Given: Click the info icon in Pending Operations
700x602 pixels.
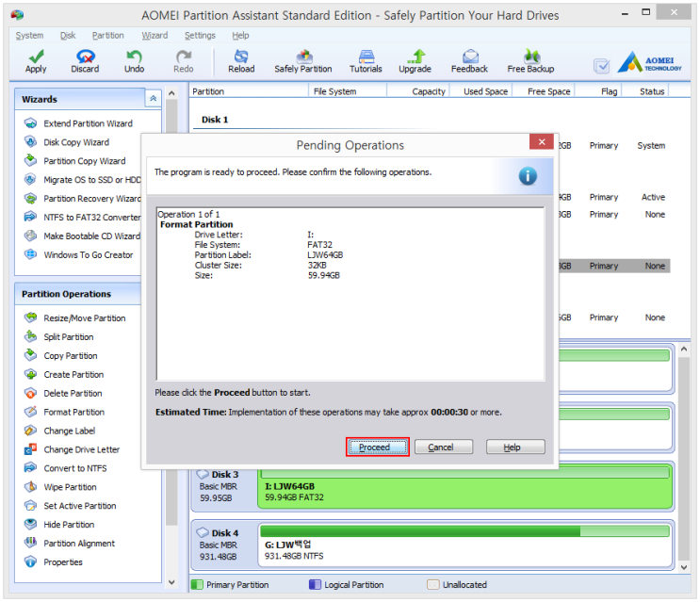Looking at the screenshot, I should coord(528,176).
